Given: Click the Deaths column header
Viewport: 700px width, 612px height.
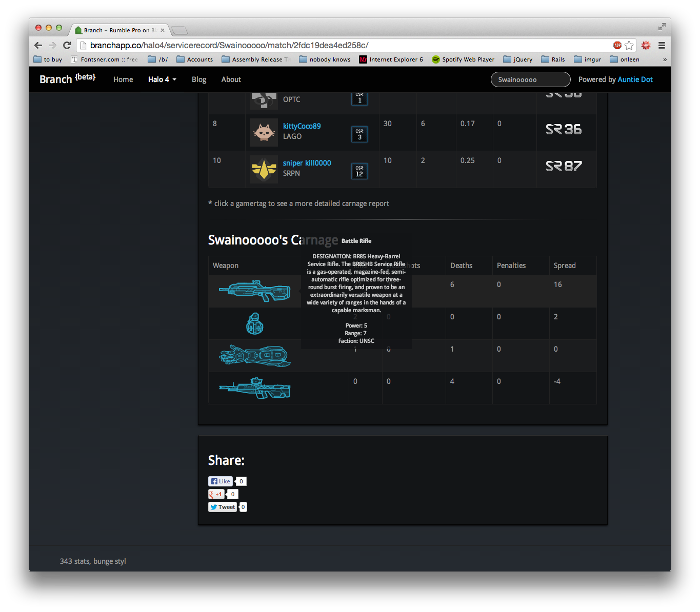Looking at the screenshot, I should click(x=461, y=266).
